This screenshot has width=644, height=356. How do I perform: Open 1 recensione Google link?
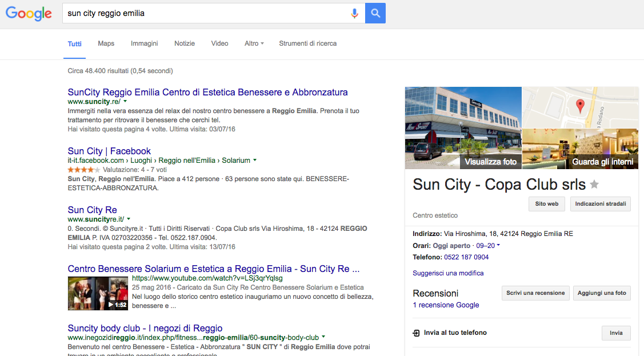coord(446,305)
